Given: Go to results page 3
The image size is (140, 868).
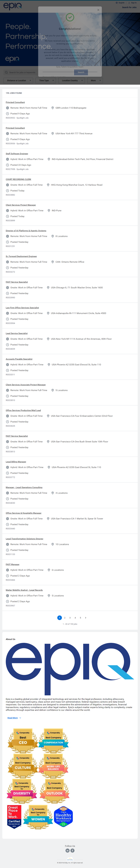Looking at the screenshot, I should coord(70,618).
